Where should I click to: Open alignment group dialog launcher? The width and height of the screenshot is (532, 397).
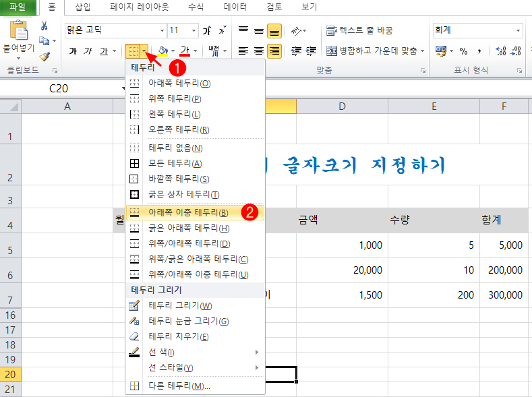tap(423, 71)
